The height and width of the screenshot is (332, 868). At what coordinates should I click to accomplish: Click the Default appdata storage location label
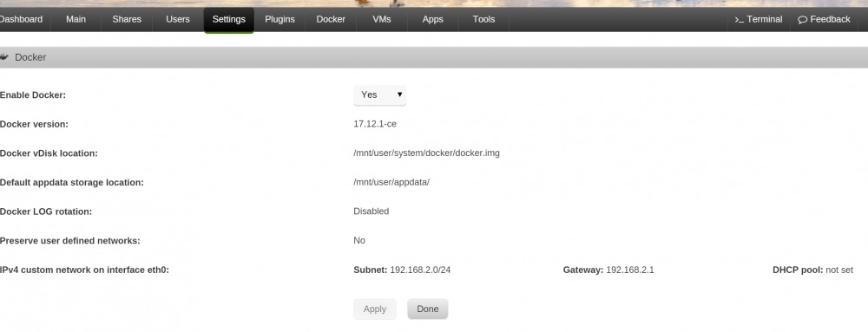[71, 182]
